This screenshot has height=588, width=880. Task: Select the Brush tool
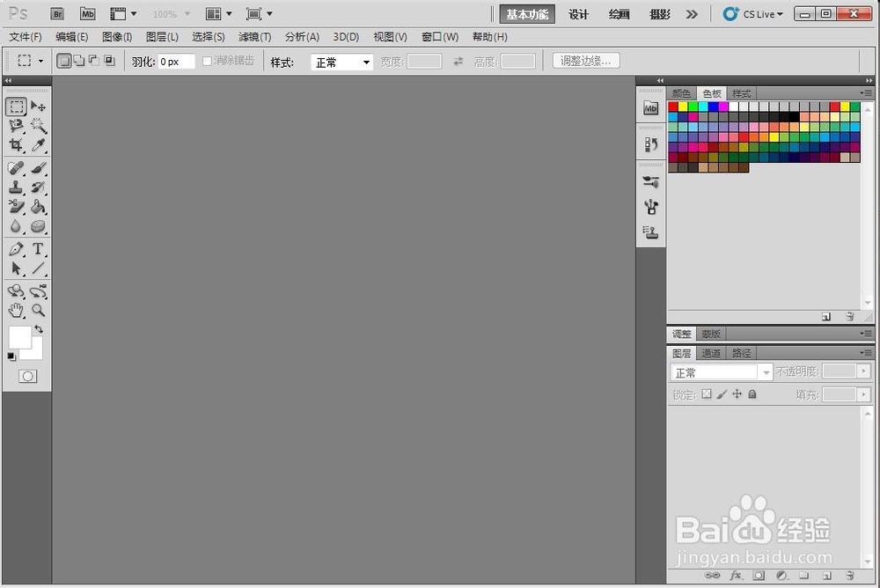pos(38,168)
